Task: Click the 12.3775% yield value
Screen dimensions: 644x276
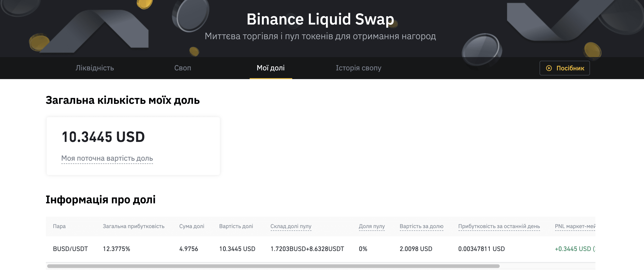Action: [116, 249]
